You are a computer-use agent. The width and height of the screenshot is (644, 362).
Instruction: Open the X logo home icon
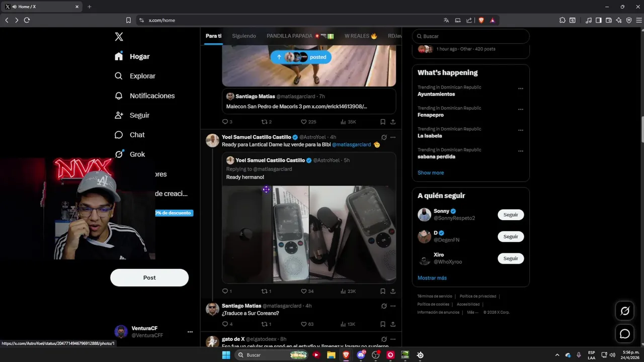click(119, 37)
